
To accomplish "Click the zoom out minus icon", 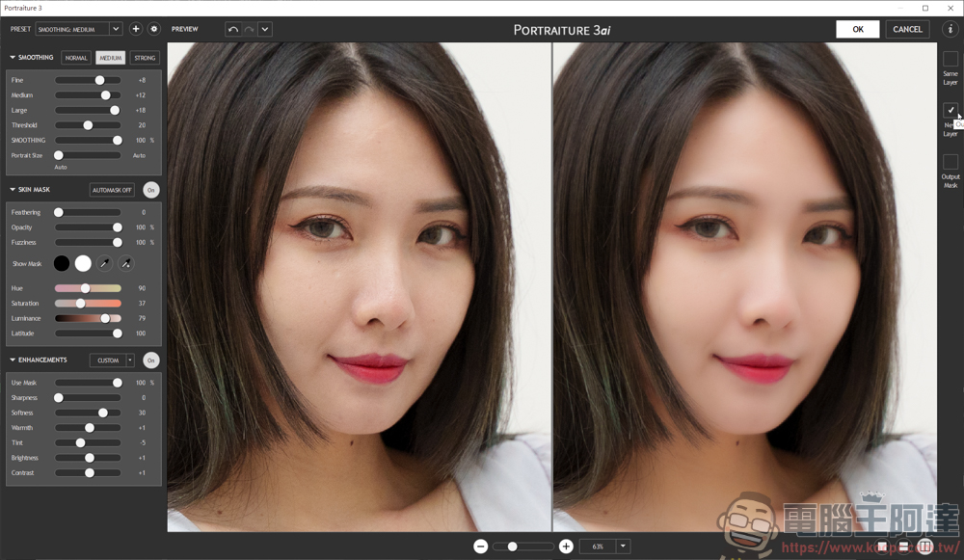I will pos(480,547).
